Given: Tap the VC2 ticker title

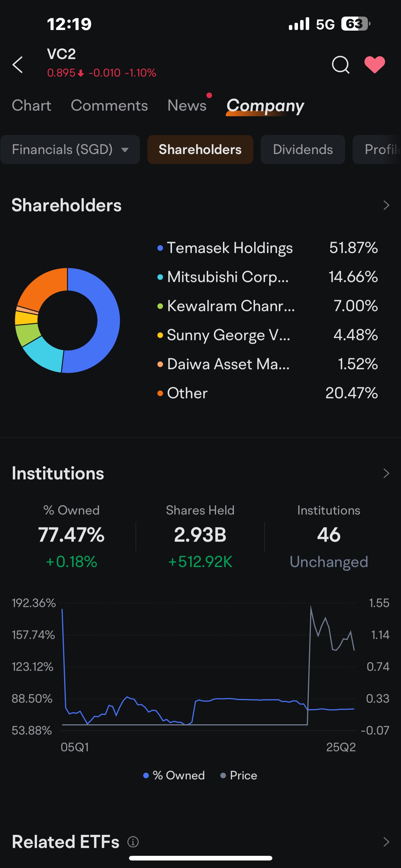Looking at the screenshot, I should point(61,54).
